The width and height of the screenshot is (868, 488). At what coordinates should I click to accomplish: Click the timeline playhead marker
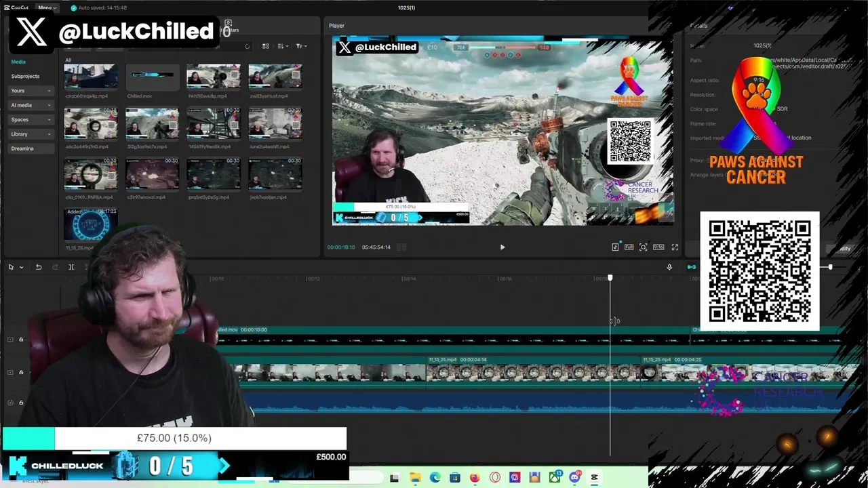pos(610,278)
